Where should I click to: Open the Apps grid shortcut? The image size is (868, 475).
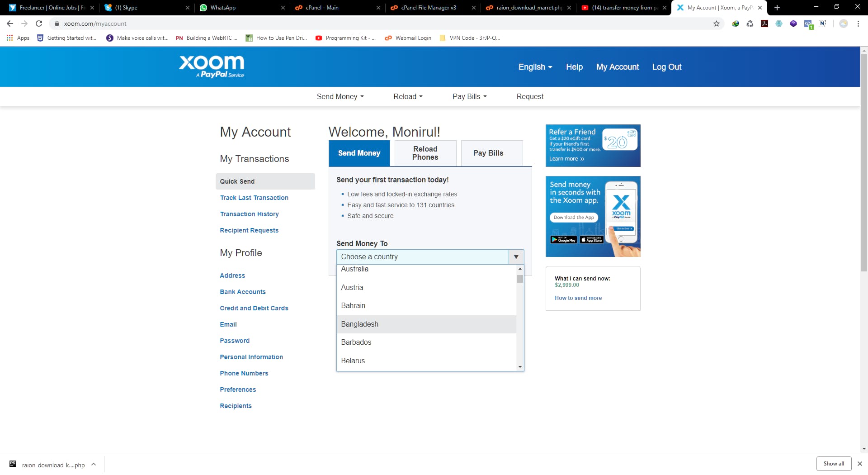(x=18, y=38)
